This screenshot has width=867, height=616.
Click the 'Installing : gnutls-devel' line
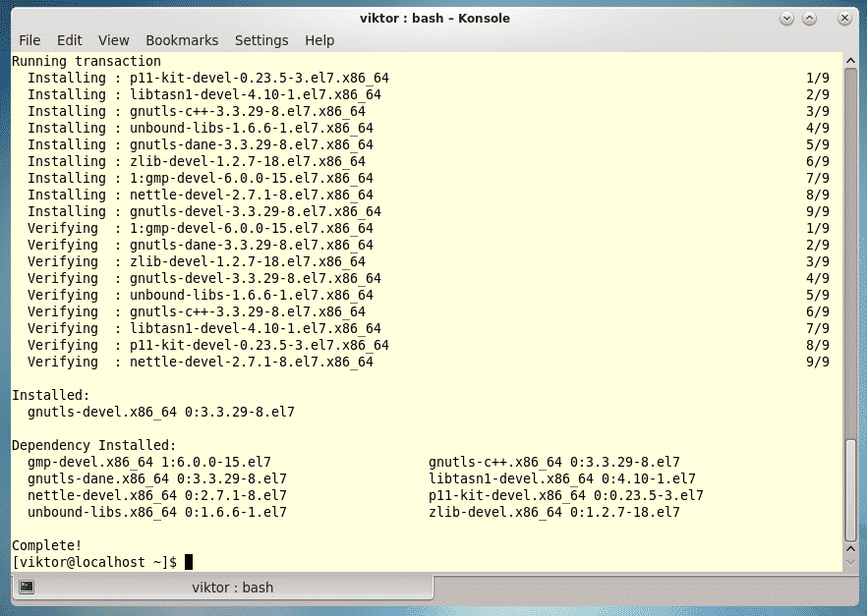click(x=204, y=211)
